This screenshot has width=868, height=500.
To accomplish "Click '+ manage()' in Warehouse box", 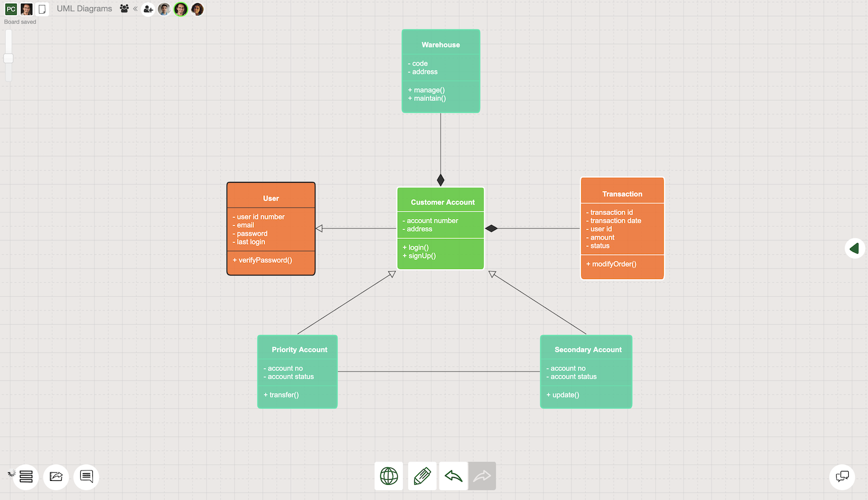I will click(x=426, y=90).
